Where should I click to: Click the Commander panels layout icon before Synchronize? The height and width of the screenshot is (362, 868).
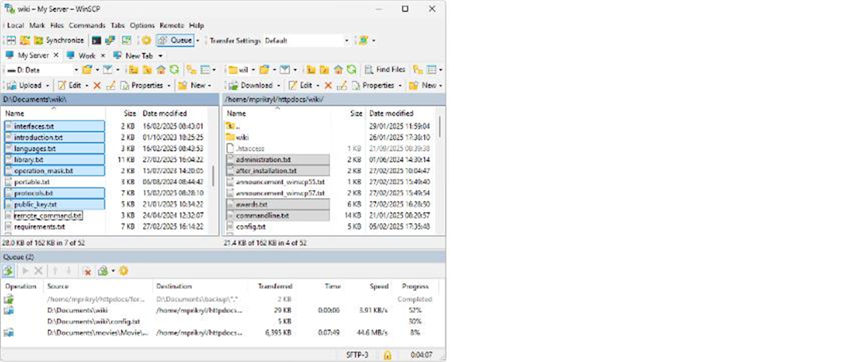[11, 40]
